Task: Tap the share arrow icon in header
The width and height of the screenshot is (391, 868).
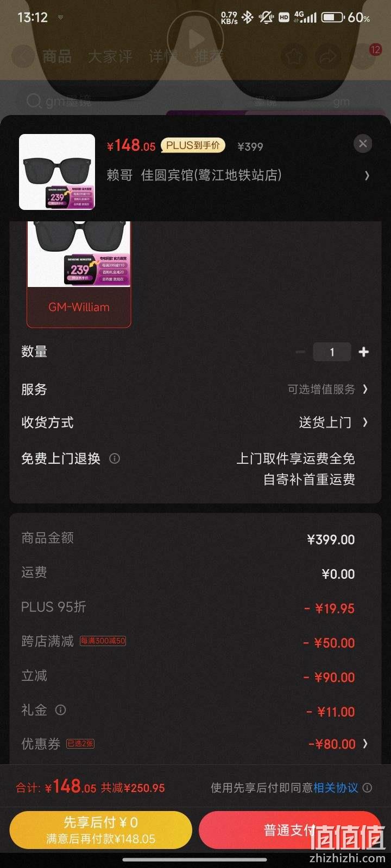Action: (x=327, y=56)
